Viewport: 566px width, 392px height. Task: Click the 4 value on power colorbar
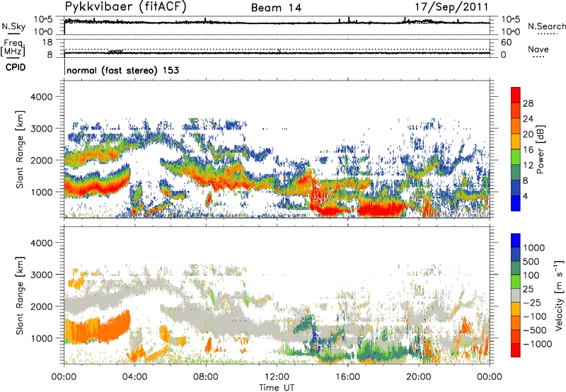(525, 196)
